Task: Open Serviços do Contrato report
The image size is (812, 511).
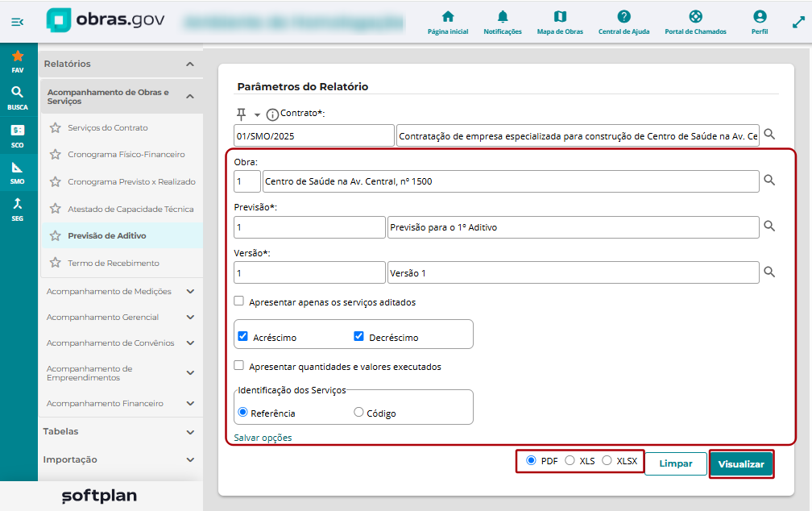Action: [108, 127]
